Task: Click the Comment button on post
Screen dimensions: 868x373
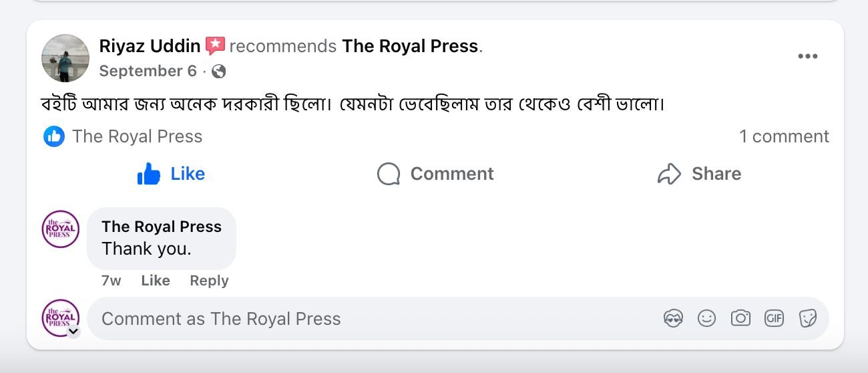Action: (x=435, y=174)
